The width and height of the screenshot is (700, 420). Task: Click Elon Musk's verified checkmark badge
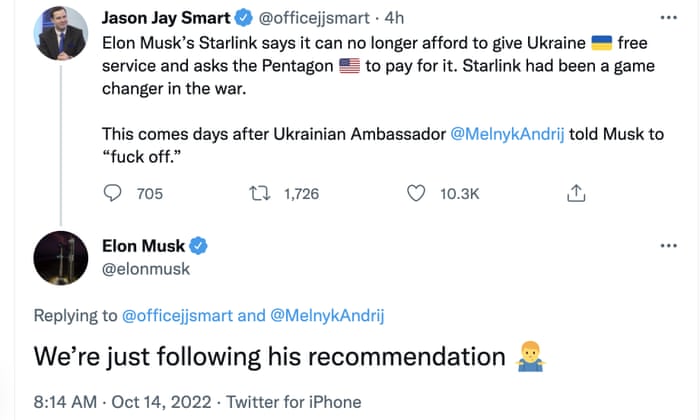[x=200, y=246]
